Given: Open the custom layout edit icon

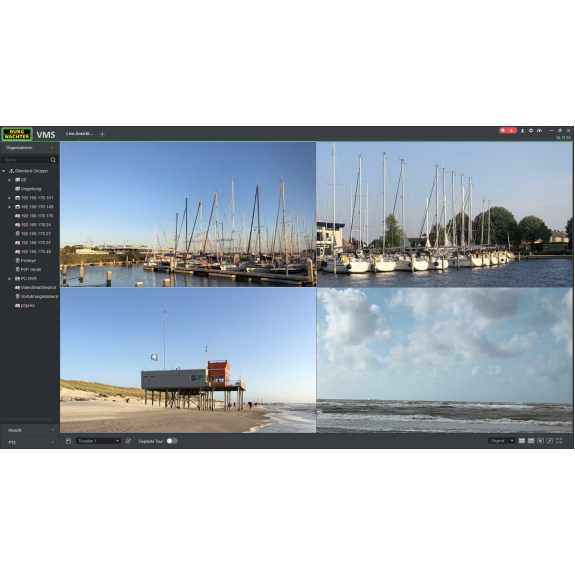Looking at the screenshot, I should point(550,441).
